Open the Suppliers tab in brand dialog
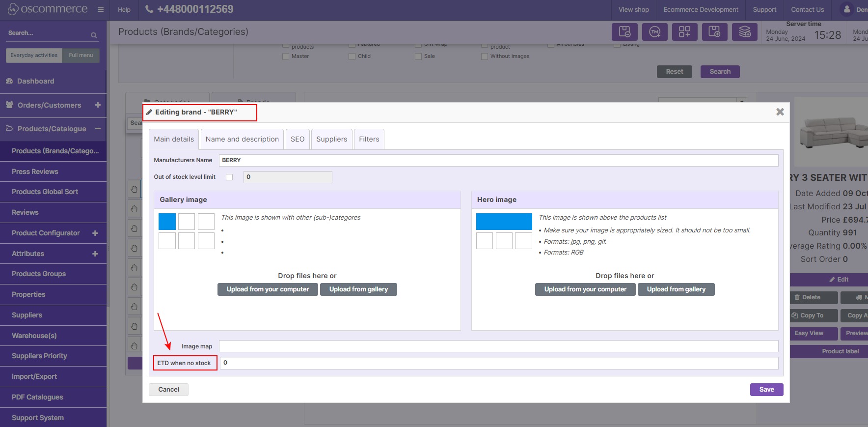This screenshot has height=427, width=868. (331, 139)
